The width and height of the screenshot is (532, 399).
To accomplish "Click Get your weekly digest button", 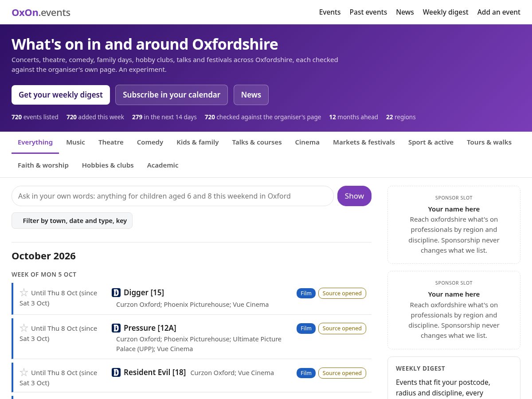I will (61, 95).
